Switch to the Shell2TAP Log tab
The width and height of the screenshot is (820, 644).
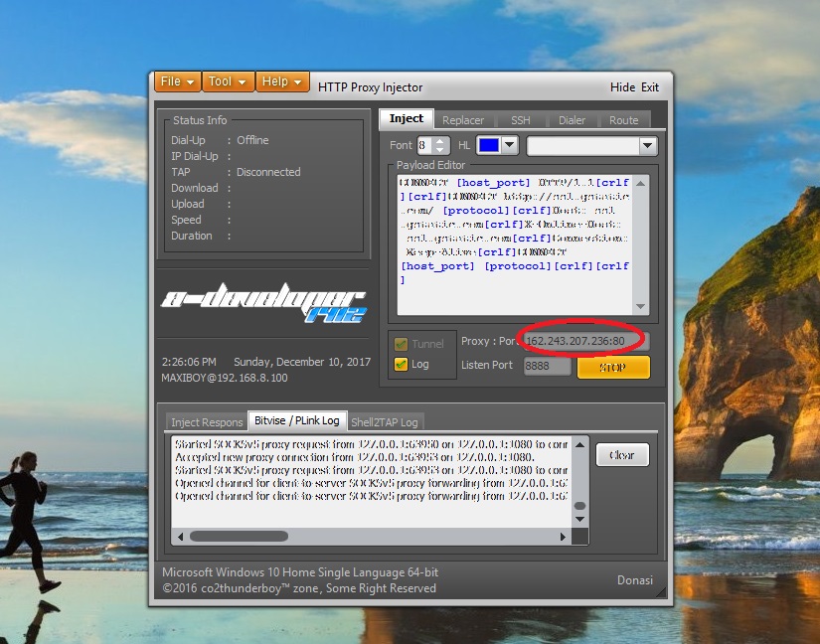click(385, 421)
